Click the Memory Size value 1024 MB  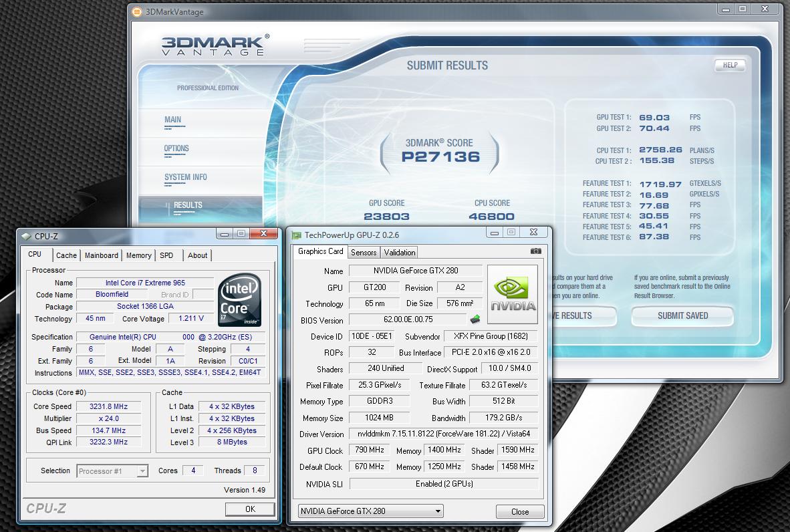pos(379,418)
